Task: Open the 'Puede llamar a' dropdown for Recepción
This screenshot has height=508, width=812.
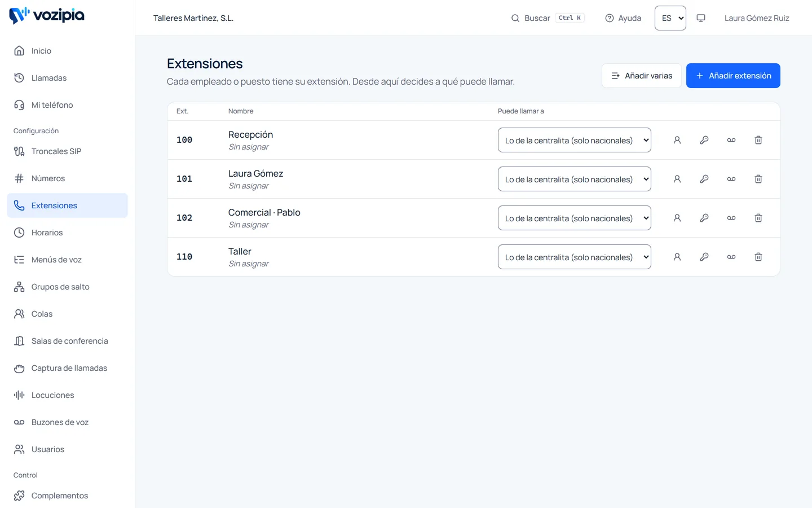Action: click(574, 140)
